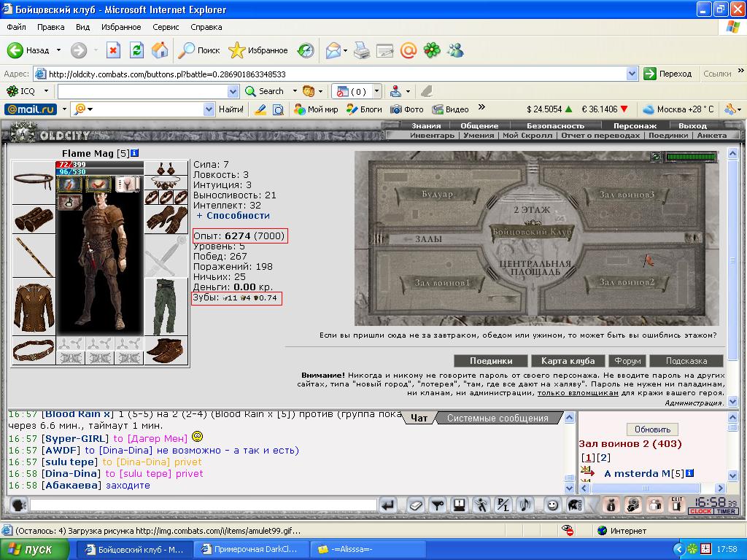The height and width of the screenshot is (560, 747).
Task: Click the green progress bar on map
Action: point(692,157)
